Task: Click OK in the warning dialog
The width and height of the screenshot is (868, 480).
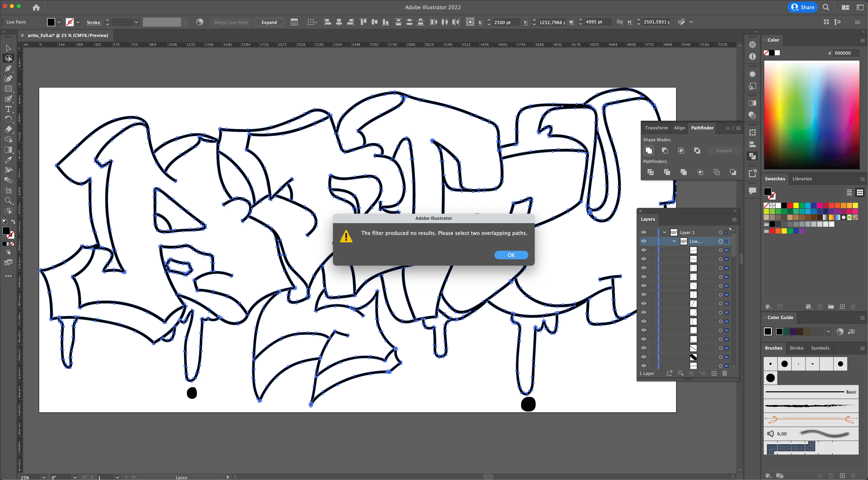Action: click(511, 255)
